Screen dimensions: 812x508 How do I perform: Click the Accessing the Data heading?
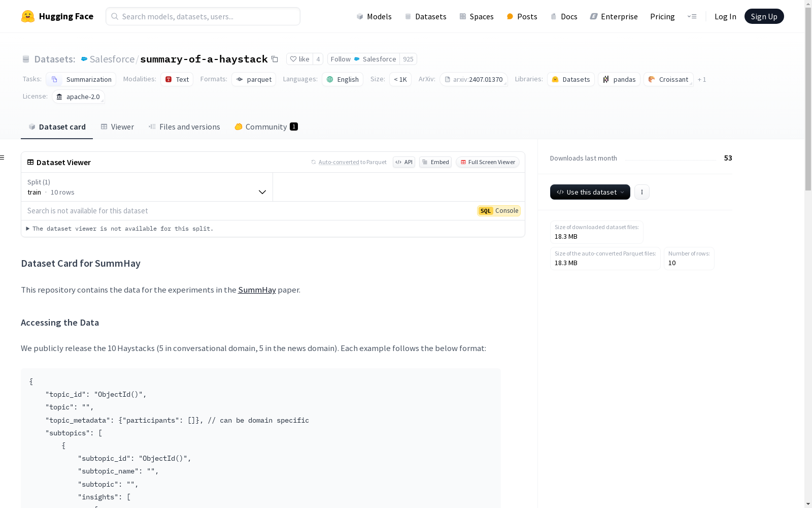click(x=60, y=323)
